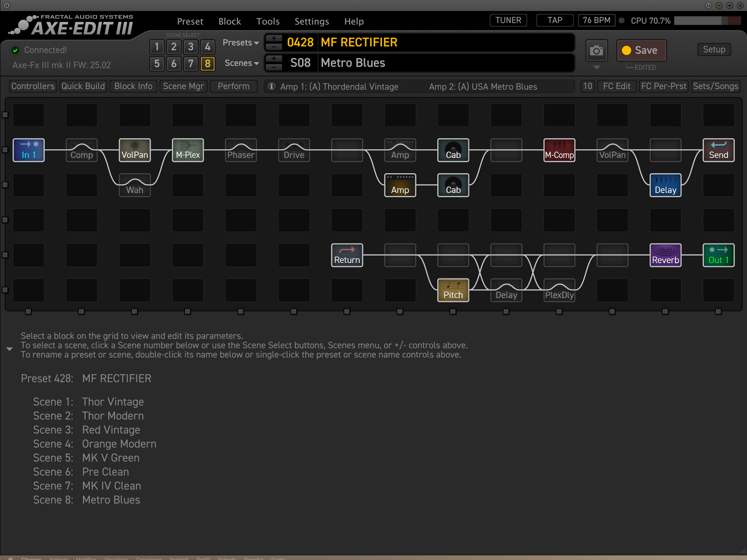Viewport: 747px width, 560px height.
Task: Switch to scene 4 button
Action: [208, 47]
